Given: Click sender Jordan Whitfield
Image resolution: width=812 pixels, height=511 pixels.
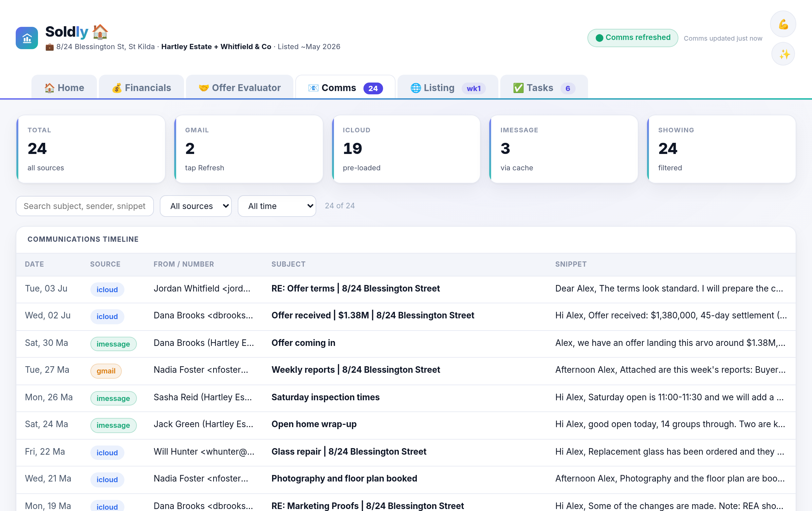Looking at the screenshot, I should pyautogui.click(x=202, y=289).
